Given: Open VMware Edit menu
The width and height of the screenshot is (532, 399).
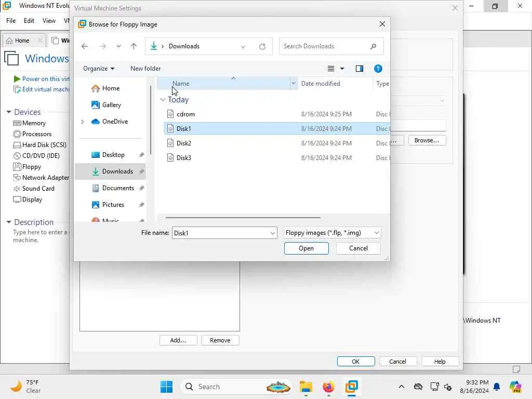Looking at the screenshot, I should 29,21.
